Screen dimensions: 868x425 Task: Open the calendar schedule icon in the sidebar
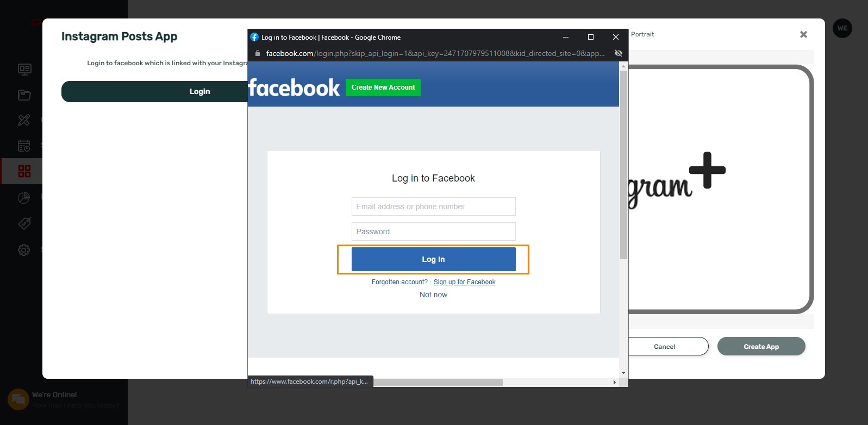point(24,146)
